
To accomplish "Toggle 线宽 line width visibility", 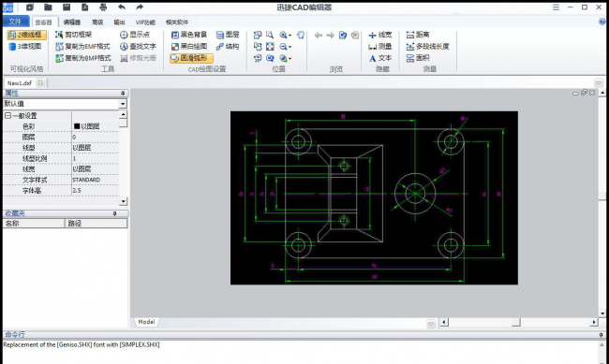I will (x=380, y=35).
